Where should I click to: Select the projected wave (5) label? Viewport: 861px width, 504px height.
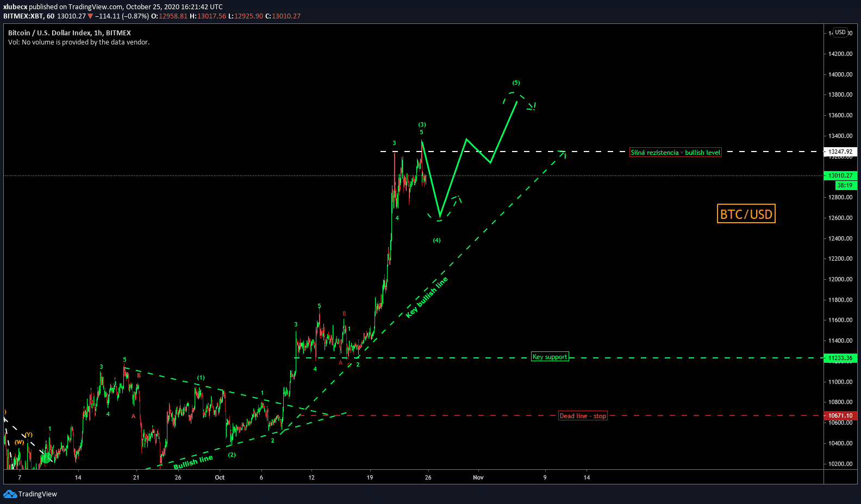516,83
